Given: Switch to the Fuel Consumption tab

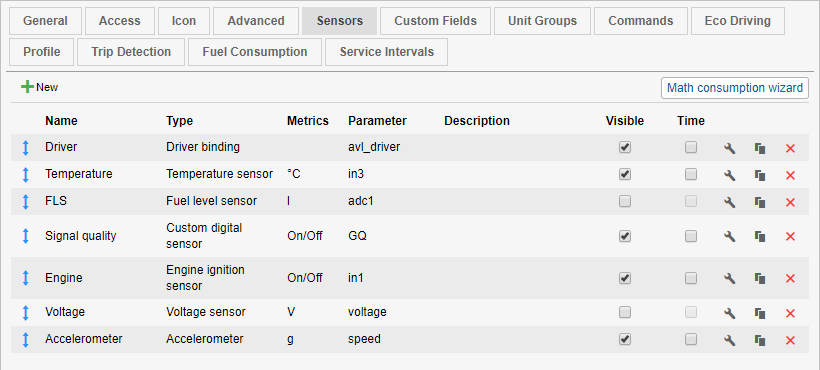Looking at the screenshot, I should (x=255, y=52).
